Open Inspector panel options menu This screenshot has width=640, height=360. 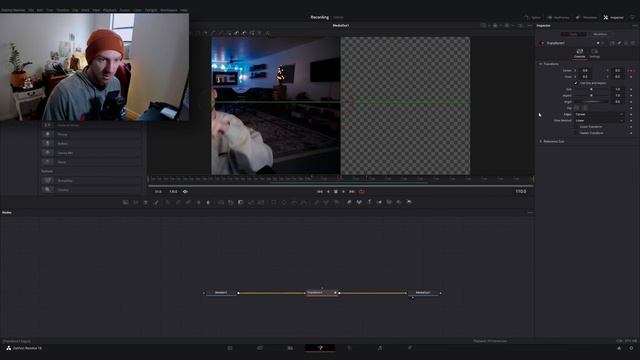point(635,25)
